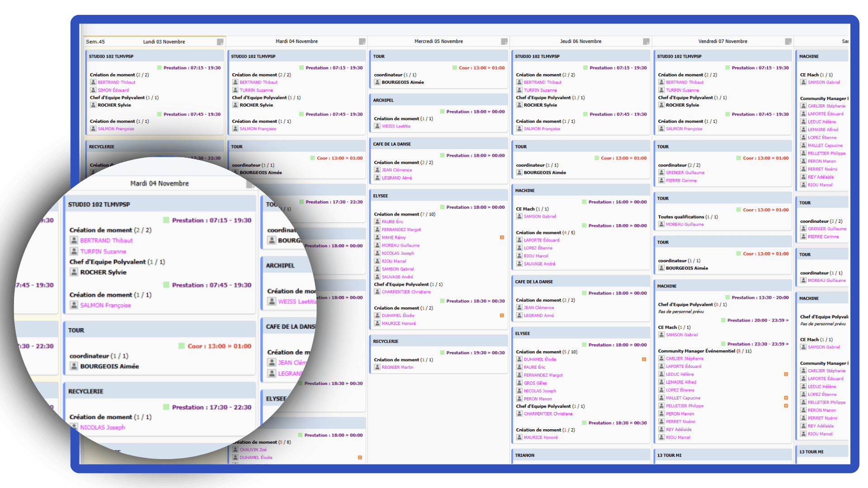Click 'Pas de personnel prévu' in Vendredi MACHINE
This screenshot has width=868, height=488.
click(x=681, y=312)
